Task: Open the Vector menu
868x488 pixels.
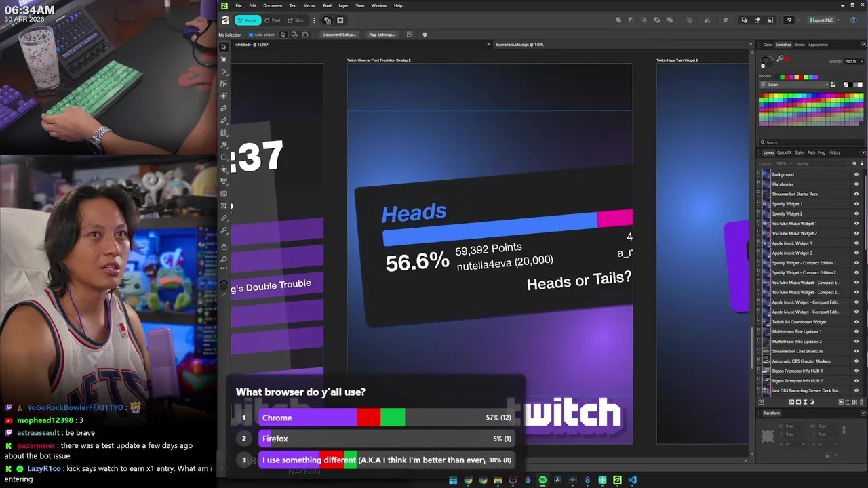Action: [x=309, y=5]
